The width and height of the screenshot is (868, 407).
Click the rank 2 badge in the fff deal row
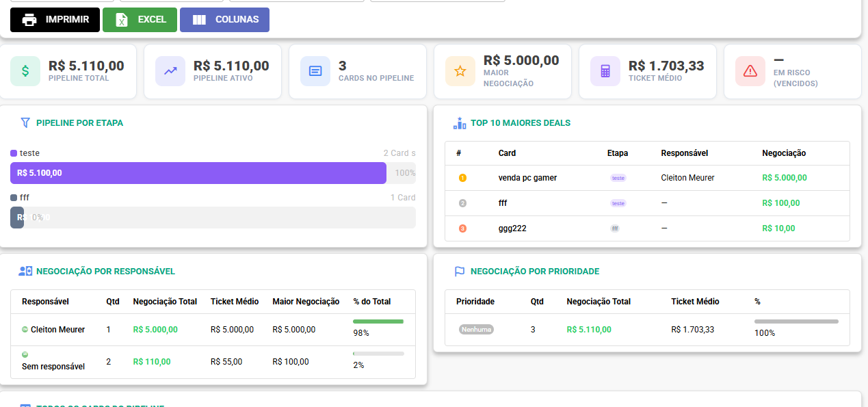(462, 203)
